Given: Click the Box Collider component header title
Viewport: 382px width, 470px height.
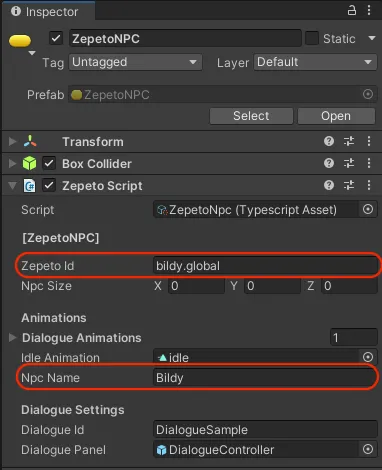Looking at the screenshot, I should (97, 164).
